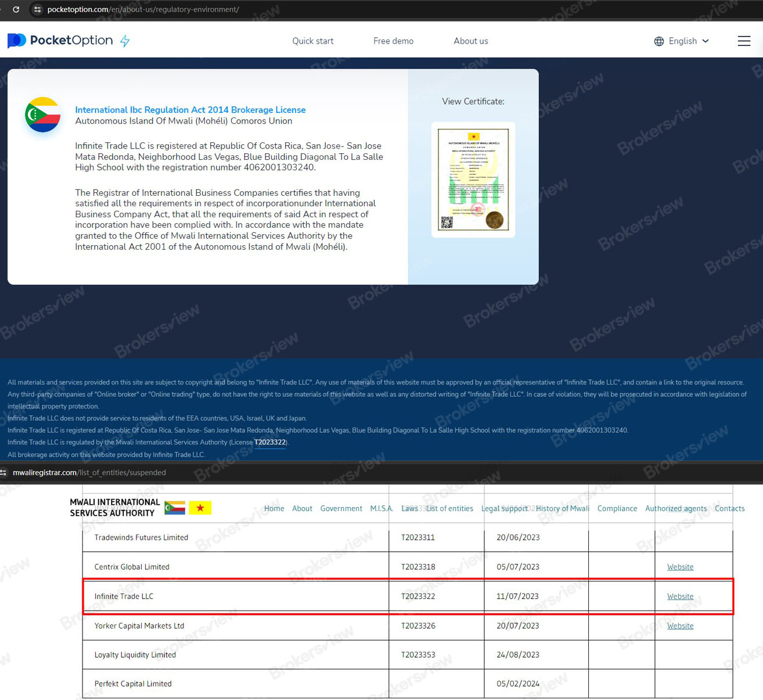Click the date 05/02/2024 in the table
Image resolution: width=763 pixels, height=700 pixels.
(x=518, y=684)
